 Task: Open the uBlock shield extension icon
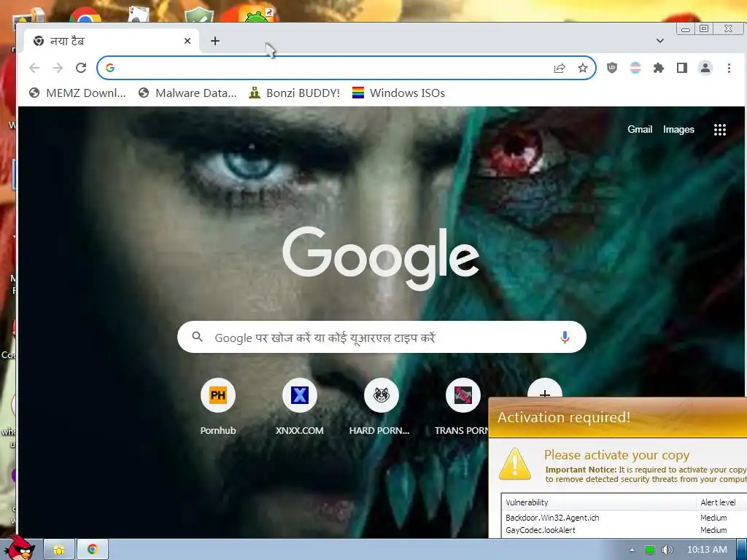[x=612, y=68]
